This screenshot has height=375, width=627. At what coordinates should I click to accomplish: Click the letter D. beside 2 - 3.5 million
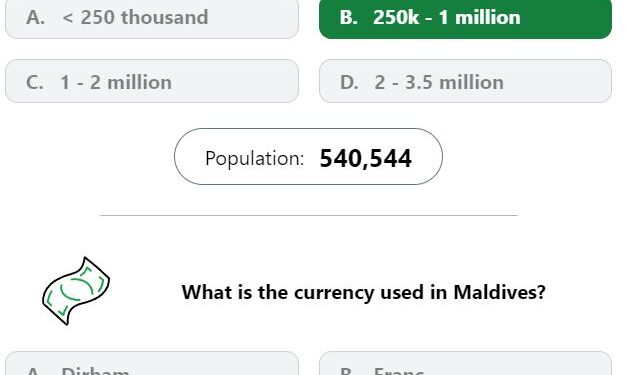[x=349, y=82]
